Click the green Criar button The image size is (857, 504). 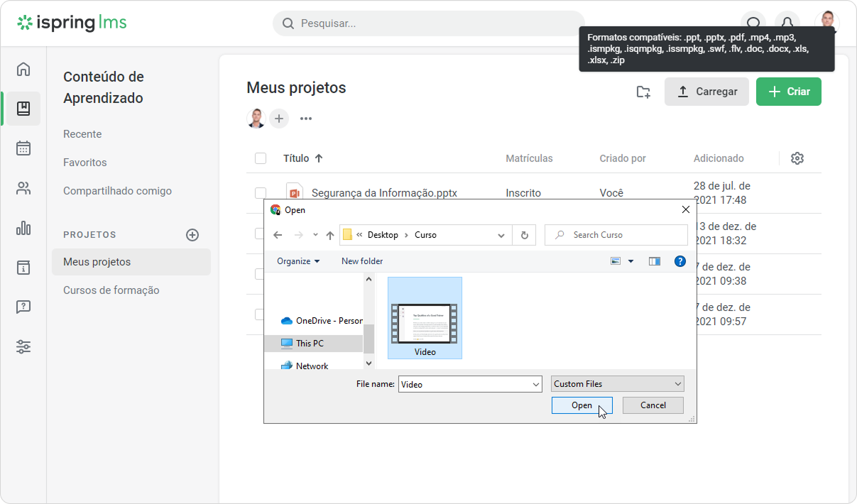point(788,92)
